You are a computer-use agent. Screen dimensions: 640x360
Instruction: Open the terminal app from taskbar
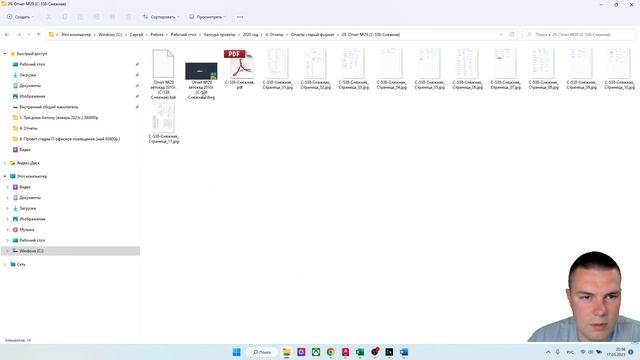389,352
